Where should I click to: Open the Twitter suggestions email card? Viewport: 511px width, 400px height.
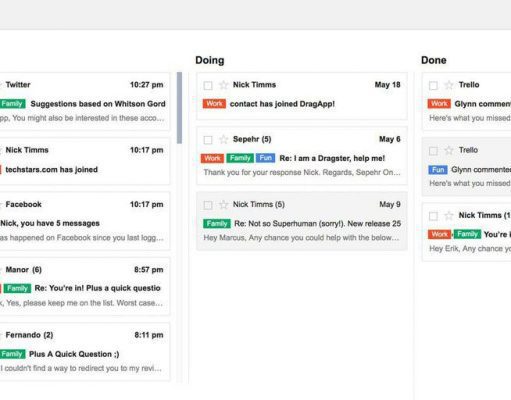(x=83, y=101)
